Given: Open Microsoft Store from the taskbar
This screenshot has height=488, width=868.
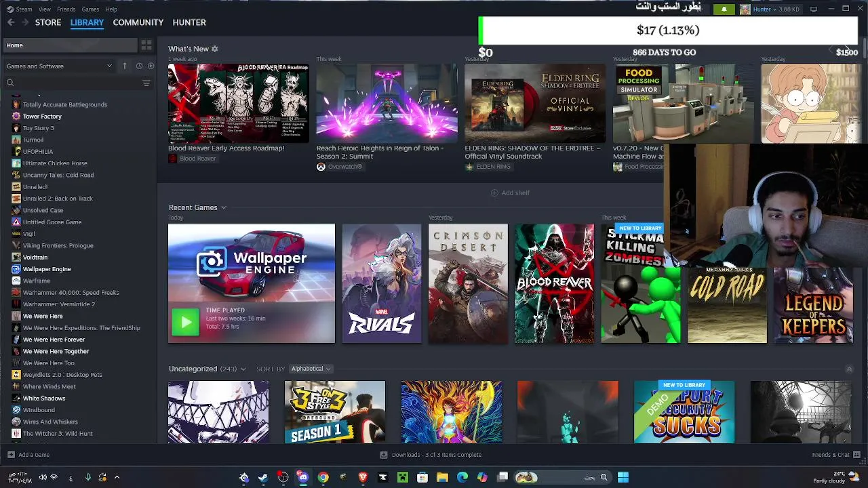Looking at the screenshot, I should click(422, 477).
